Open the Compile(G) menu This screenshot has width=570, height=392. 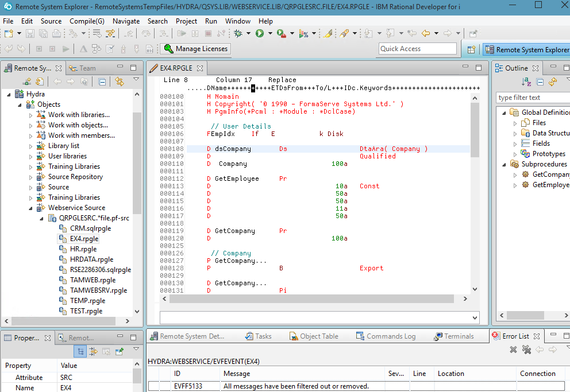point(87,21)
